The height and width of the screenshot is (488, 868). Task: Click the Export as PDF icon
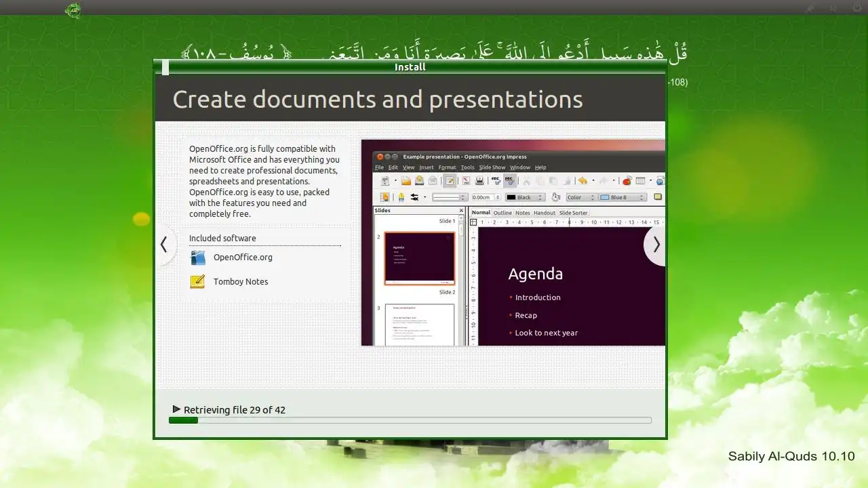click(x=466, y=181)
